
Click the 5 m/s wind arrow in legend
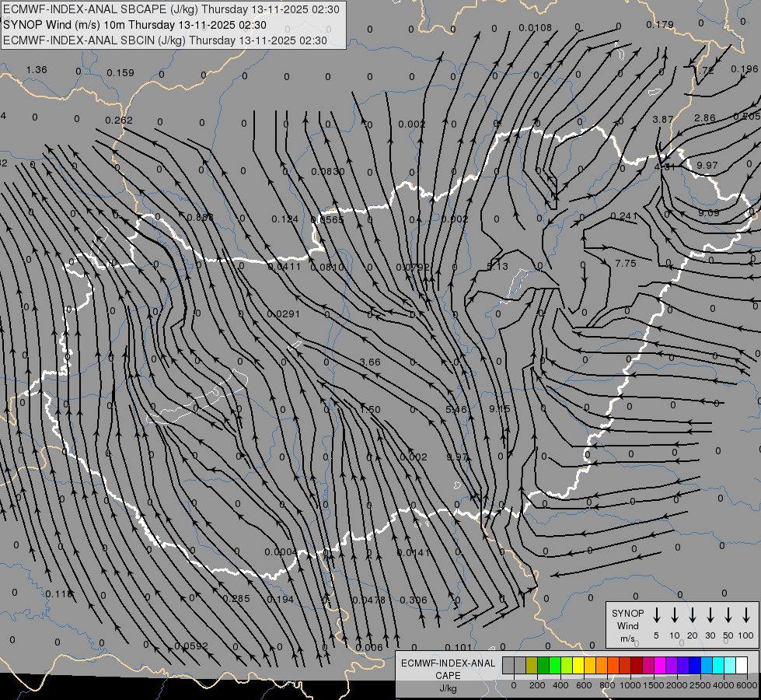(657, 615)
